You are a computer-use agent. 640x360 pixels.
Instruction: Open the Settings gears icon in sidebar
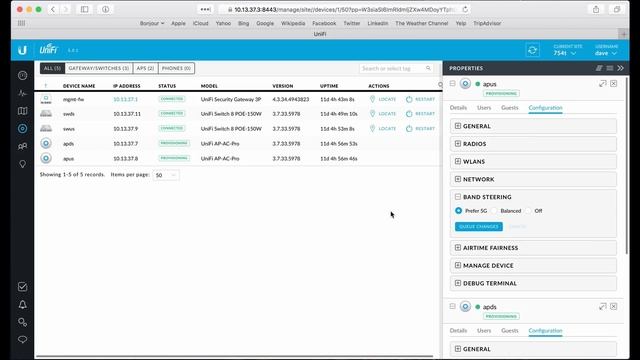[22, 322]
